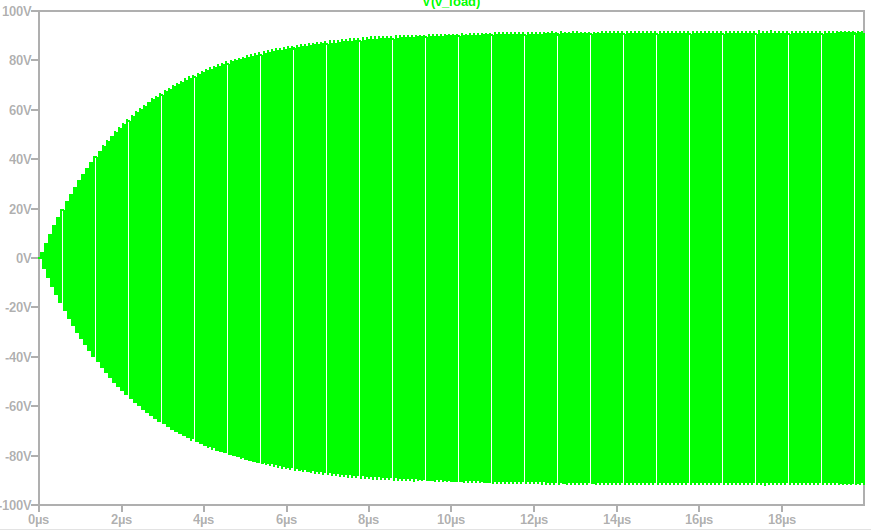The width and height of the screenshot is (871, 530).
Task: Pick the 8µs time axis label
Action: 369,520
